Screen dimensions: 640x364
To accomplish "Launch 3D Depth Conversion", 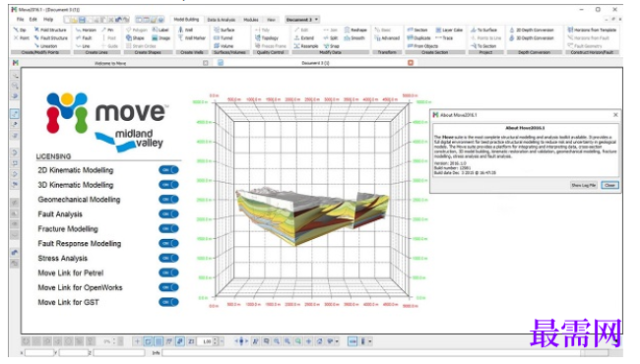I will [x=532, y=38].
